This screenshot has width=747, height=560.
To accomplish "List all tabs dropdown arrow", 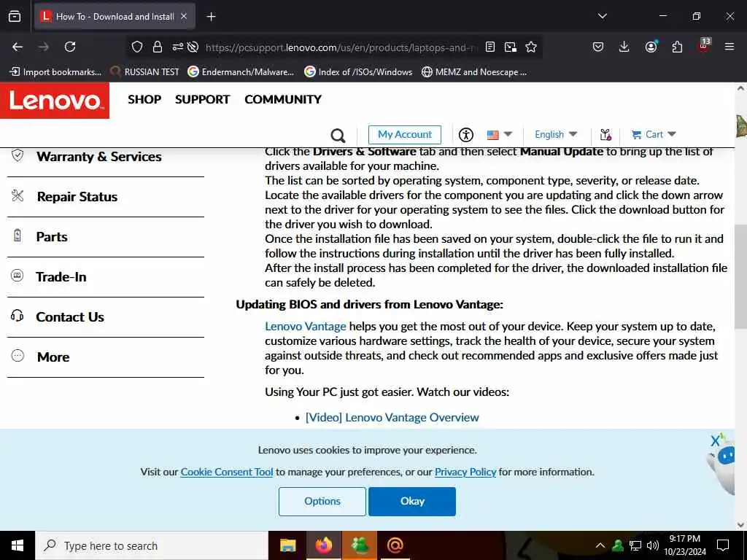I will coord(602,16).
